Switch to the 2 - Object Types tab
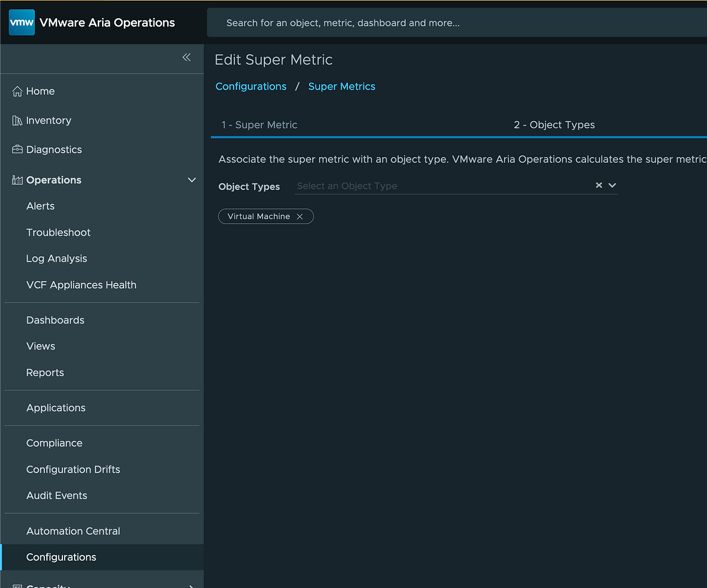This screenshot has width=707, height=588. coord(554,125)
